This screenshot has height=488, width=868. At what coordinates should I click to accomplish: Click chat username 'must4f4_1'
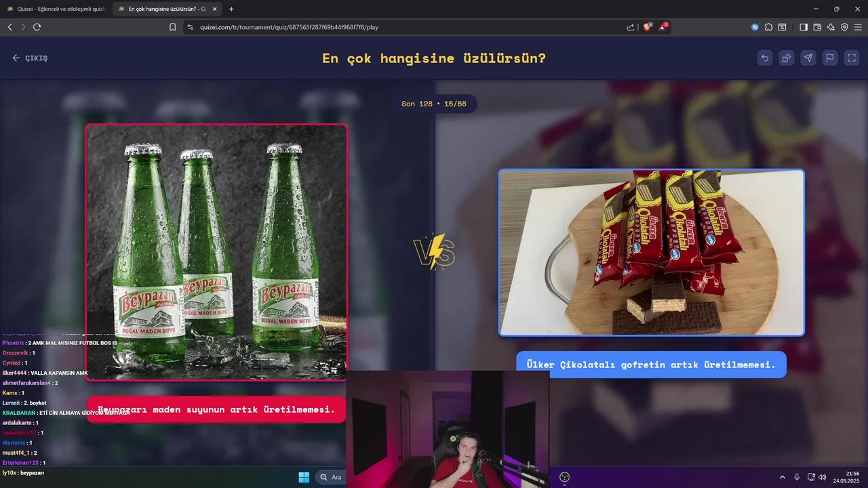pos(15,452)
